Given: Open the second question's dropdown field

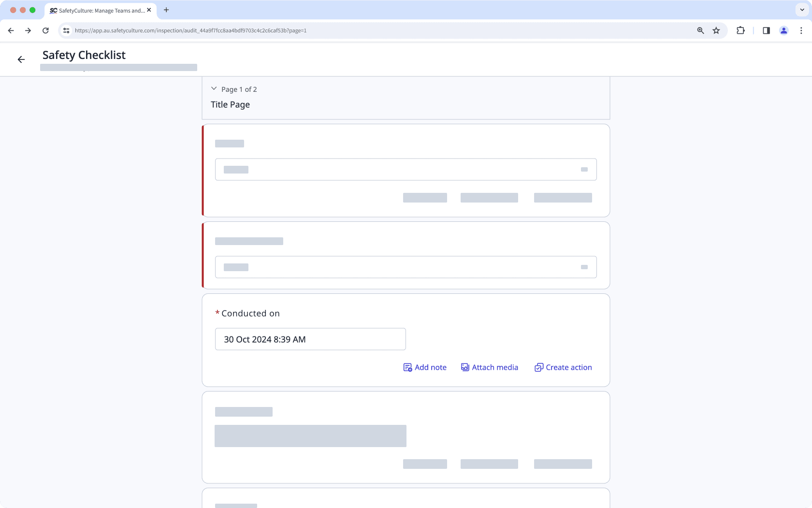Looking at the screenshot, I should coord(406,267).
